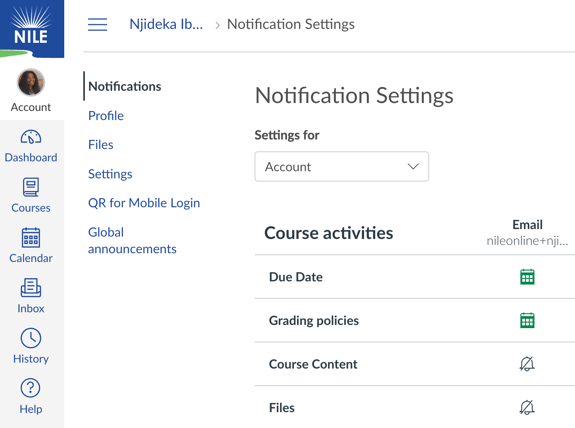Screen dimensions: 575x428
Task: Change Due Date email notification setting
Action: click(x=527, y=277)
